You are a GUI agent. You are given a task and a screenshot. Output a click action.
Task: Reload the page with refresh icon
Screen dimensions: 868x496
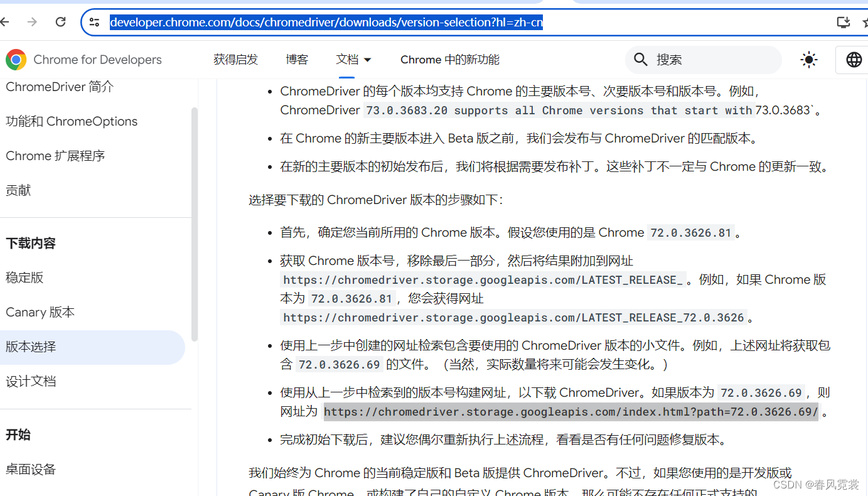coord(60,22)
